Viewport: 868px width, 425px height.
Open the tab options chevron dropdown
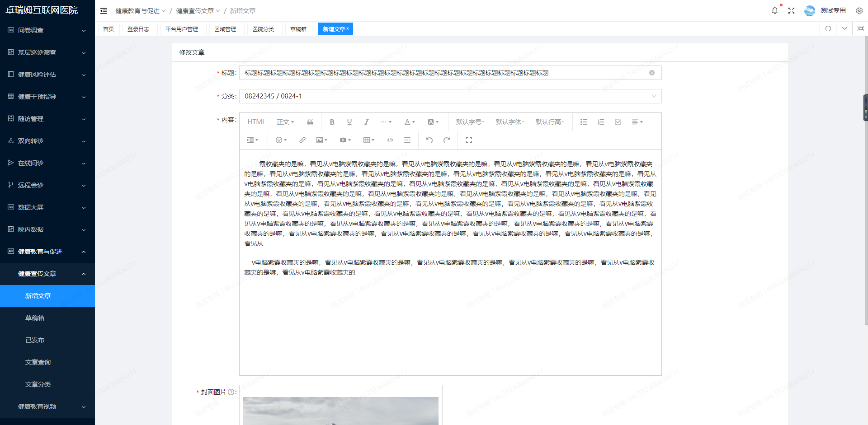(844, 28)
